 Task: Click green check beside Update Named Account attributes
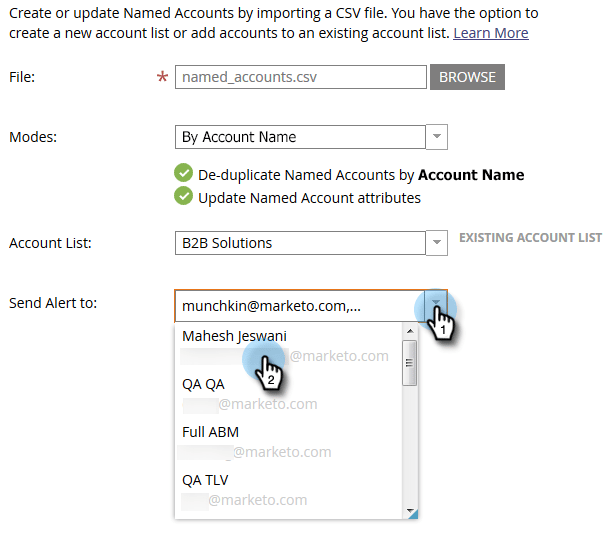[x=183, y=197]
